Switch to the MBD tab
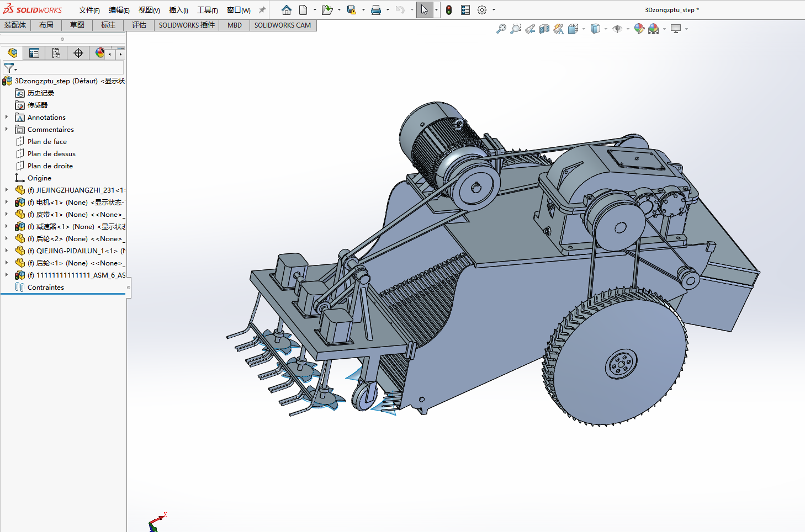 tap(235, 25)
